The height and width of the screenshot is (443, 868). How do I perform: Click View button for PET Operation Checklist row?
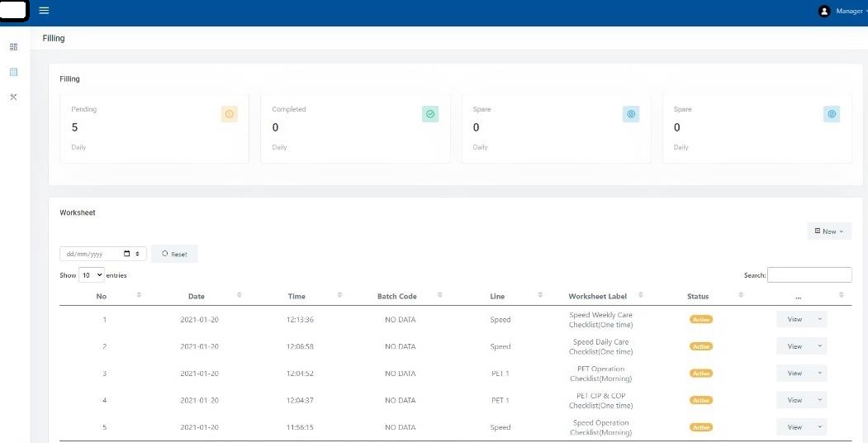pyautogui.click(x=794, y=374)
